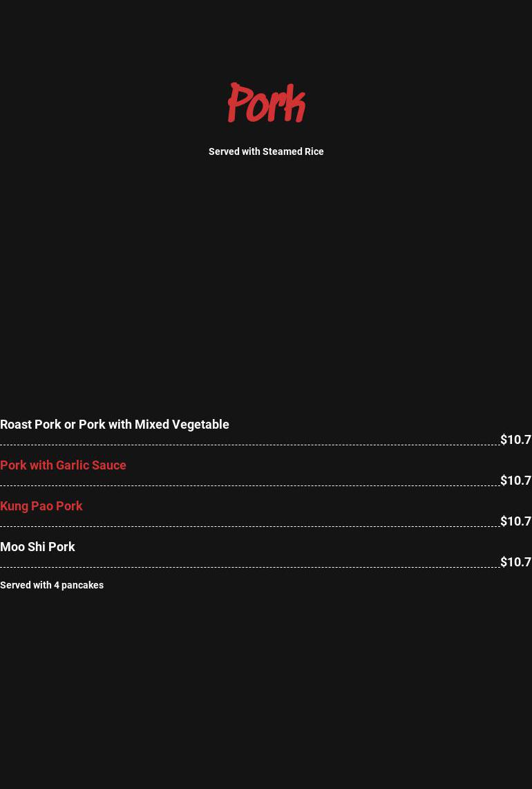
Task: Click the Pork with Garlic Sauce price
Action: pyautogui.click(x=515, y=481)
